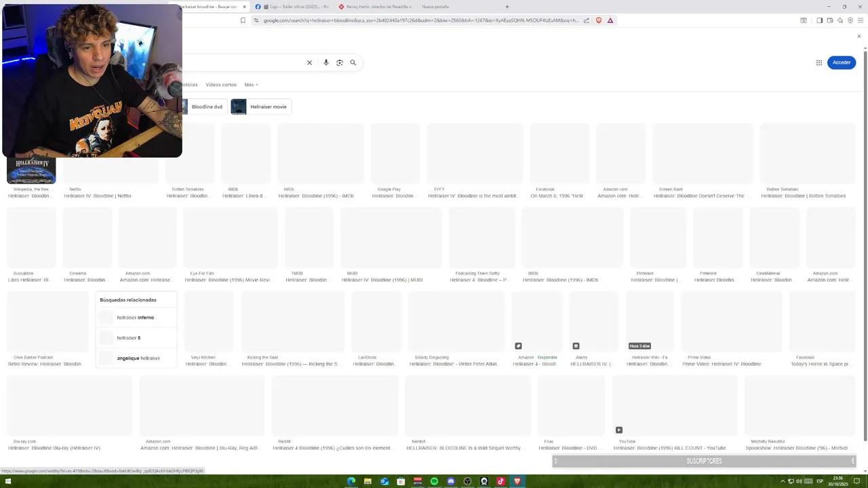Open related search hellraiser inferno
868x488 pixels.
136,317
